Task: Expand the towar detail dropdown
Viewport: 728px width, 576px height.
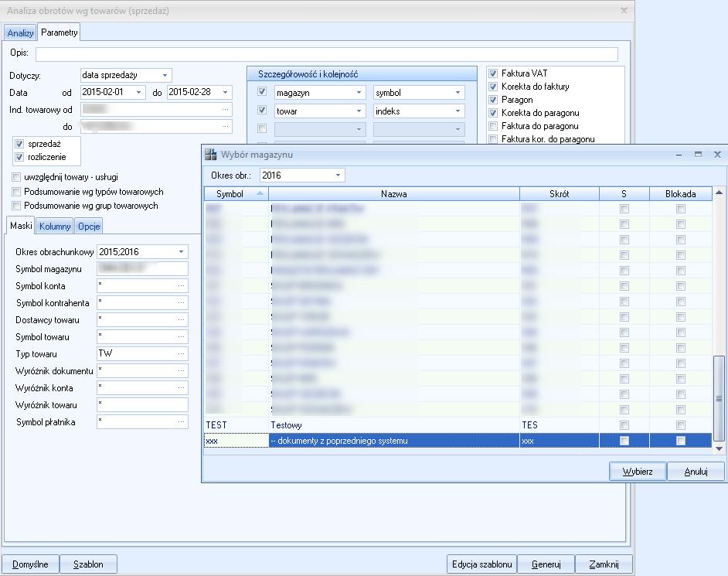Action: point(359,111)
